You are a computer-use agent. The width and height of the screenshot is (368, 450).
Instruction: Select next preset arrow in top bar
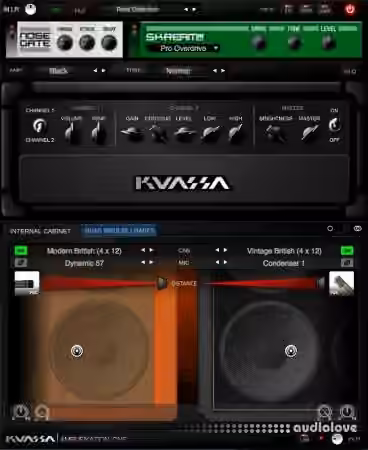tap(194, 10)
